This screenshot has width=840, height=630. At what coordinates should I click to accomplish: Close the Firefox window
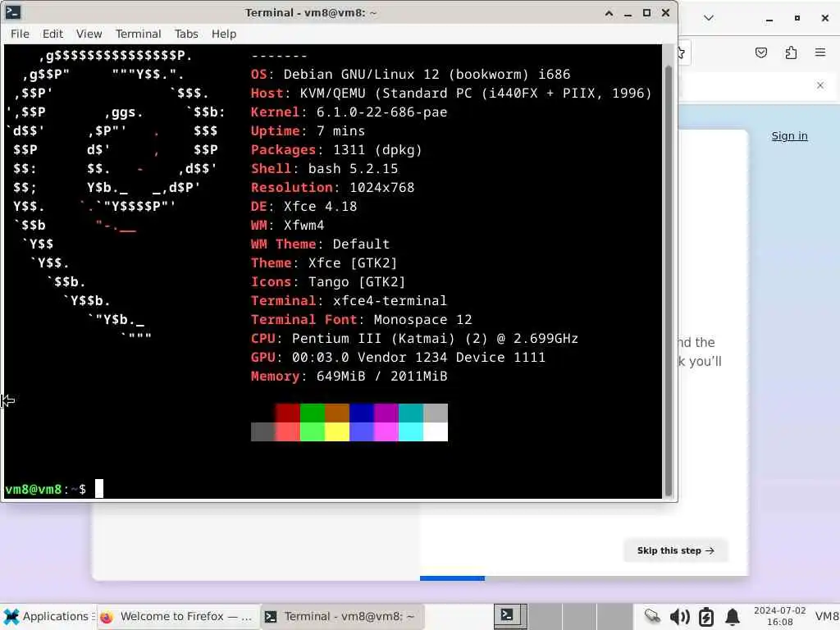[825, 18]
